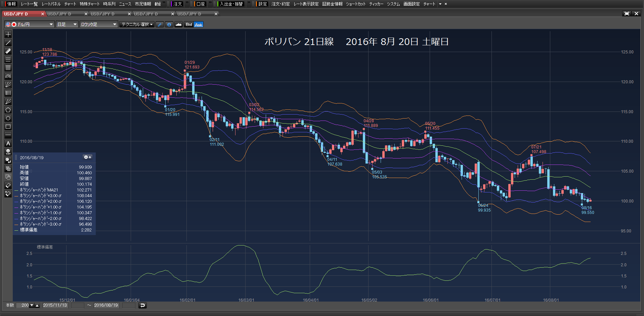Select the eraser tool
Viewport: 644px width, 316px height.
pyautogui.click(x=8, y=185)
